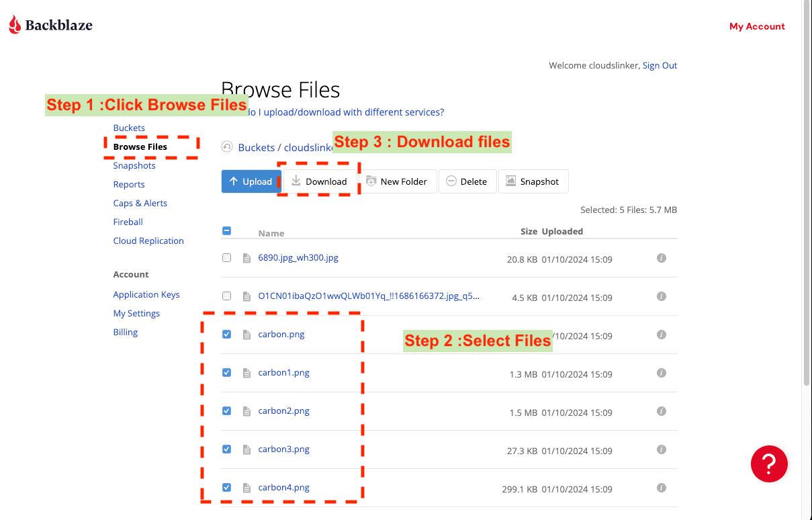
Task: Create a New Folder
Action: (x=398, y=181)
